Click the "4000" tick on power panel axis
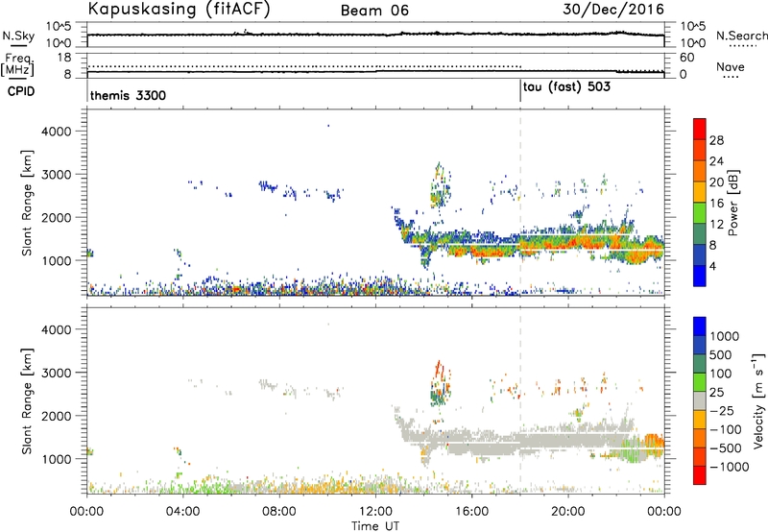 click(x=57, y=132)
